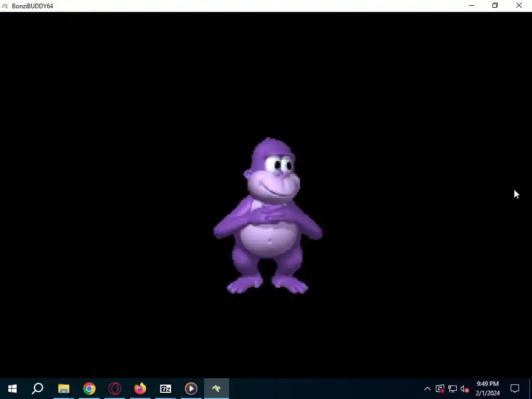The height and width of the screenshot is (399, 532).
Task: Open the Action Center notifications icon
Action: 515,389
